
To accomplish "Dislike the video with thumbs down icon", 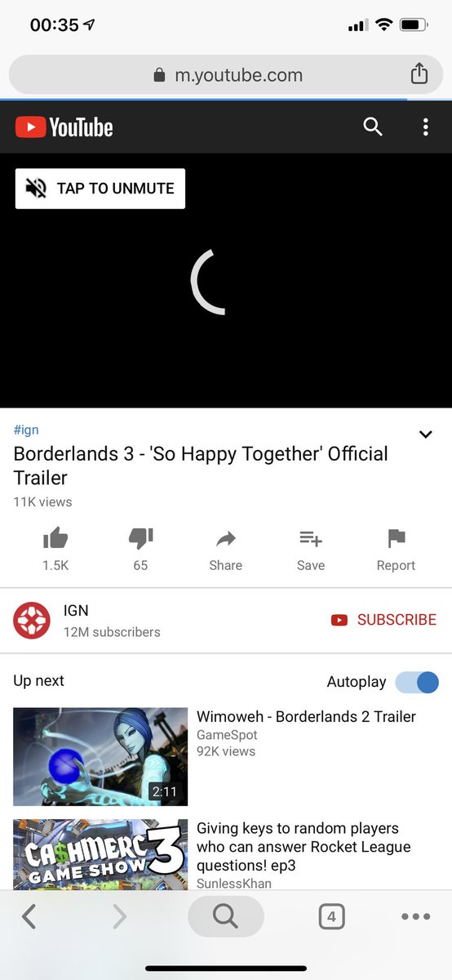I will 140,550.
